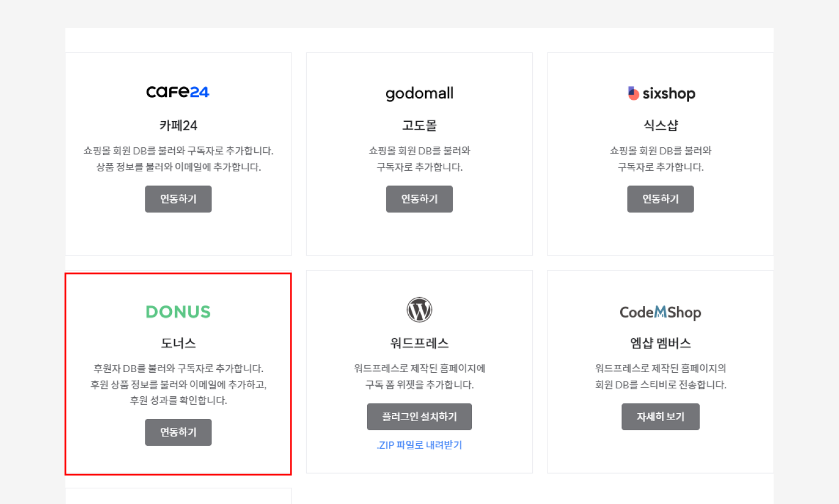Click the WordPress logo icon
The width and height of the screenshot is (839, 504).
419,310
